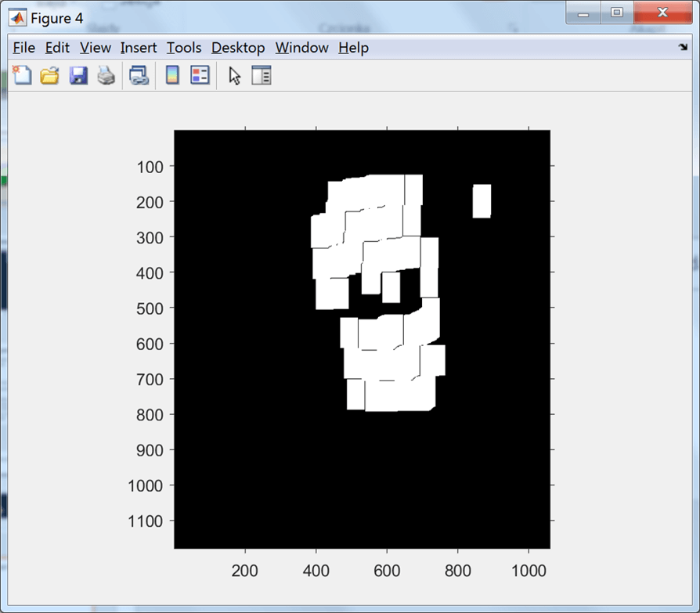Open the Window menu
This screenshot has height=613, width=700.
[x=301, y=47]
